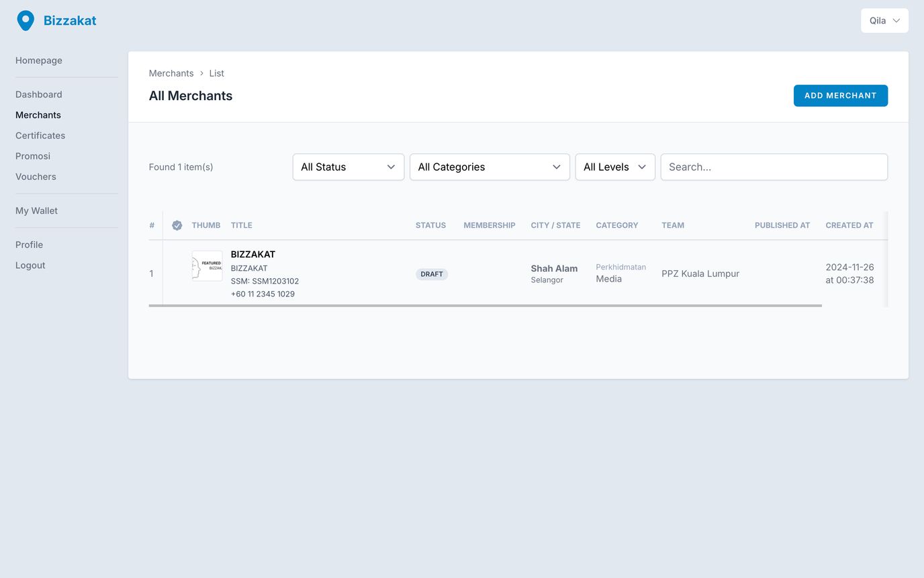Go to Dashboard in sidebar
This screenshot has height=578, width=924.
click(x=39, y=95)
